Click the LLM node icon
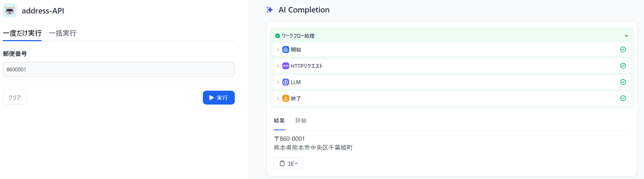Viewport: 644px width, 179px height. pyautogui.click(x=285, y=82)
